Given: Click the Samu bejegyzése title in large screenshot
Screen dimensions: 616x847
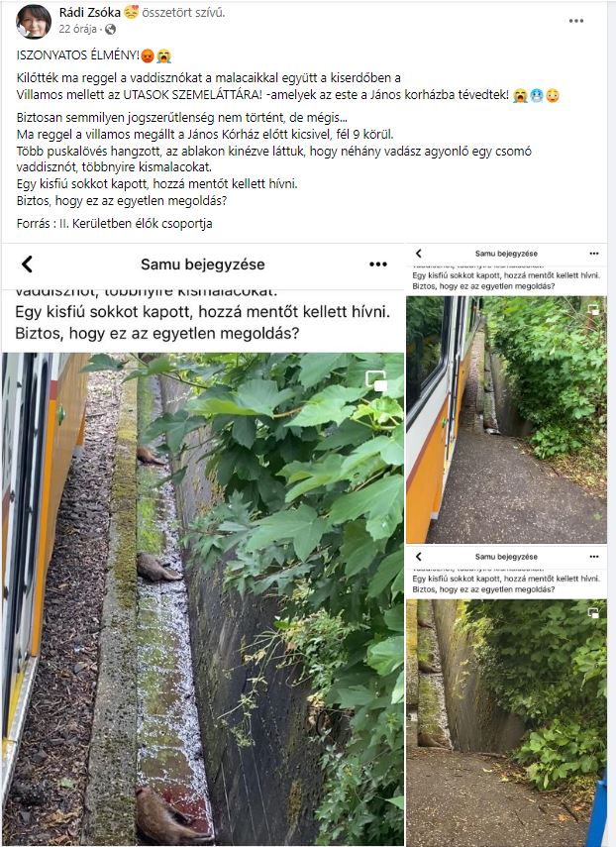Looking at the screenshot, I should 203,265.
